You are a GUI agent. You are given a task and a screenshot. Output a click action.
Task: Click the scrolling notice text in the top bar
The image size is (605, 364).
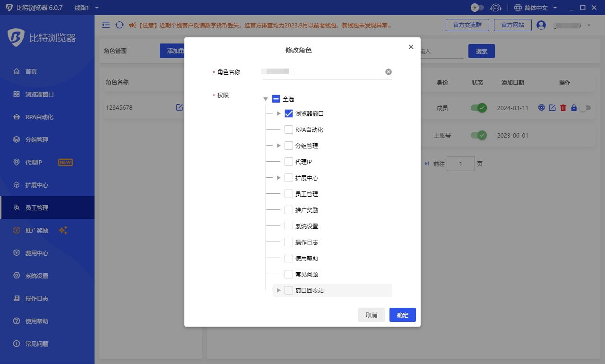click(265, 25)
